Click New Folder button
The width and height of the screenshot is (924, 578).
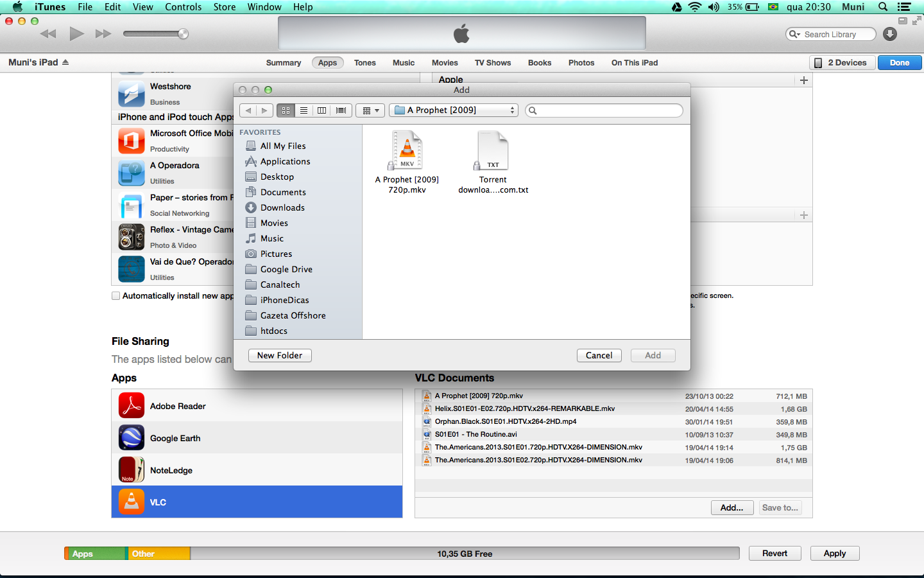coord(280,355)
